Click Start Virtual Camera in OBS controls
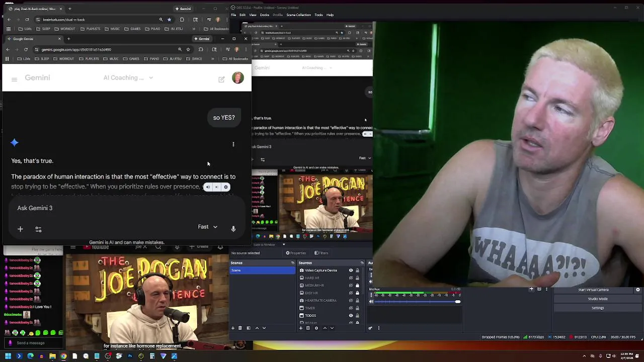This screenshot has width=644, height=362. coord(594,290)
